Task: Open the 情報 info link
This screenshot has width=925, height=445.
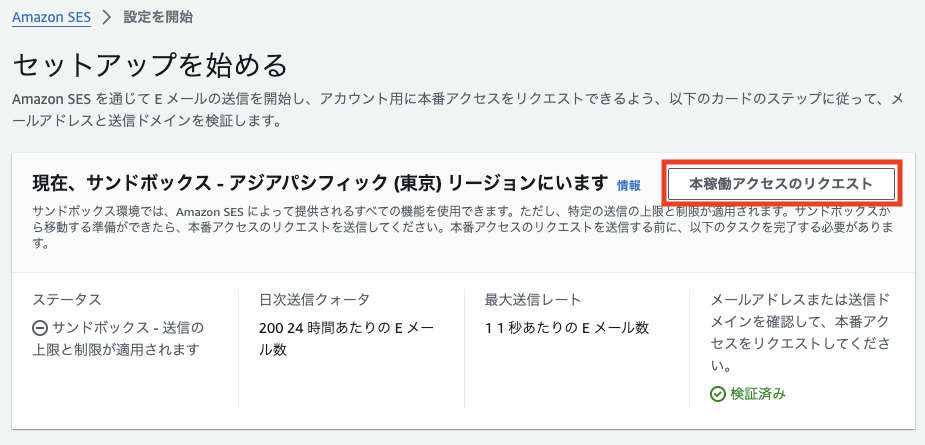Action: coord(629,185)
